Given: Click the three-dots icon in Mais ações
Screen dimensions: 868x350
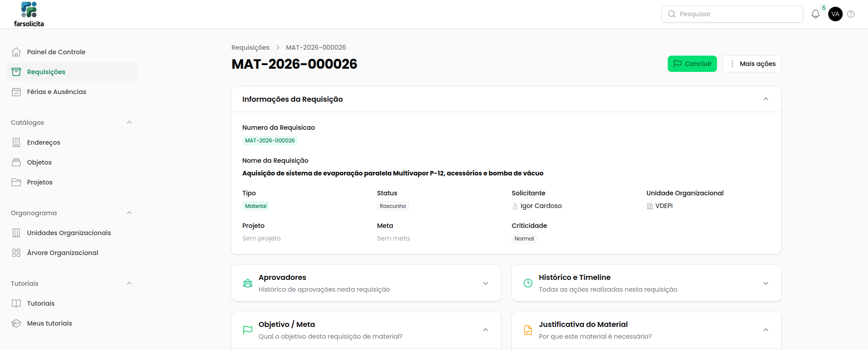Looking at the screenshot, I should 732,64.
